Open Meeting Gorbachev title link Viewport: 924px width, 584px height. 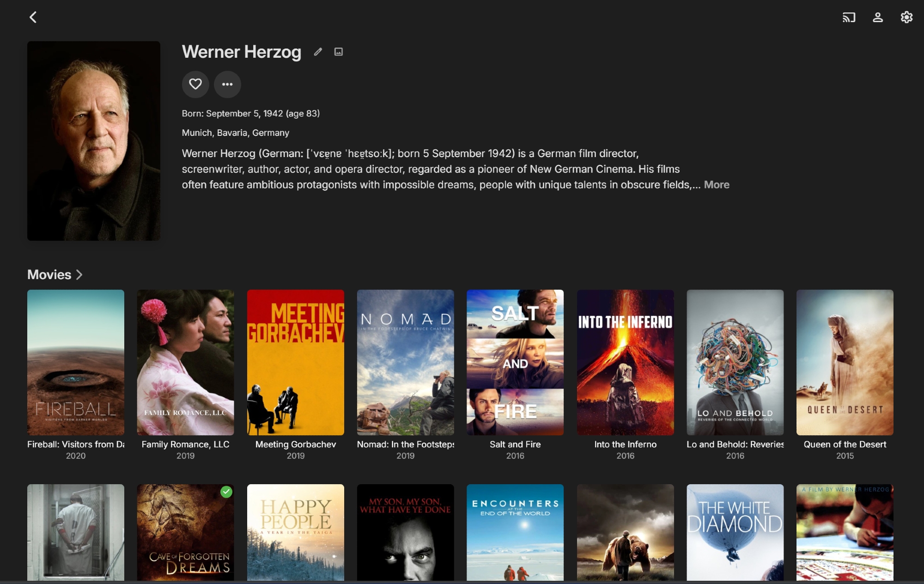pyautogui.click(x=295, y=444)
